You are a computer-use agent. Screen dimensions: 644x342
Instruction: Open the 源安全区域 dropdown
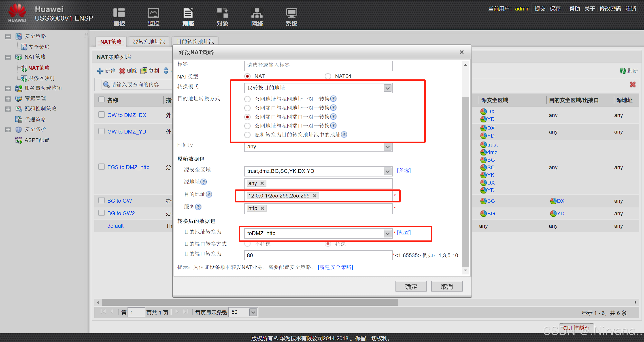point(387,171)
